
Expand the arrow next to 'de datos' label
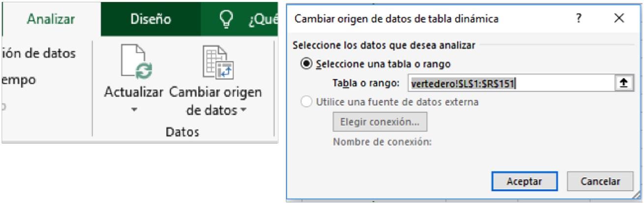click(243, 110)
